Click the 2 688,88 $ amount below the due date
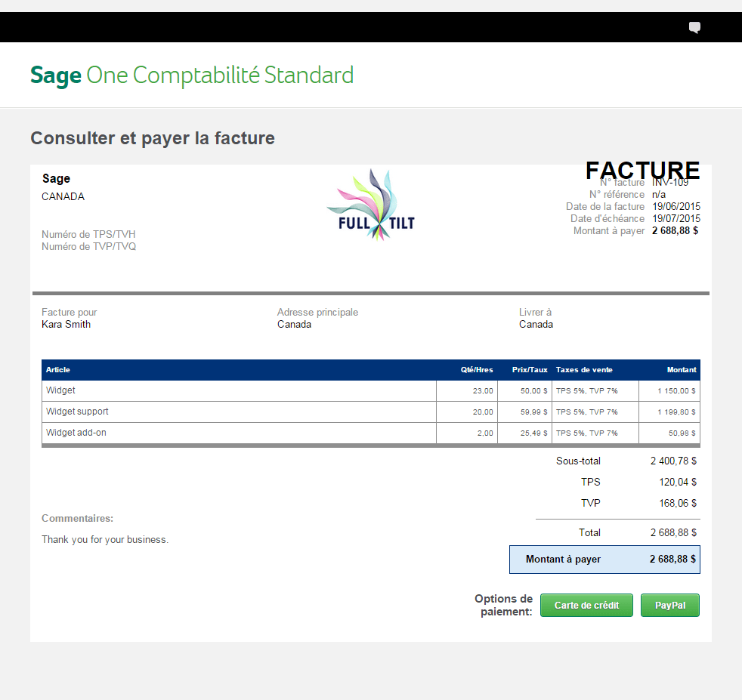The width and height of the screenshot is (742, 700). click(x=675, y=231)
